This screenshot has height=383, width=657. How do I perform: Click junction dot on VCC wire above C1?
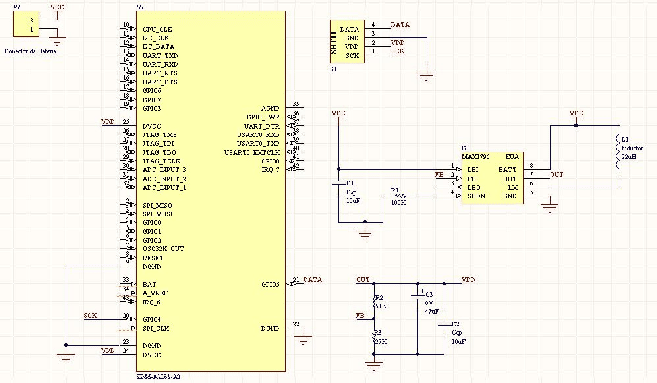tap(339, 169)
